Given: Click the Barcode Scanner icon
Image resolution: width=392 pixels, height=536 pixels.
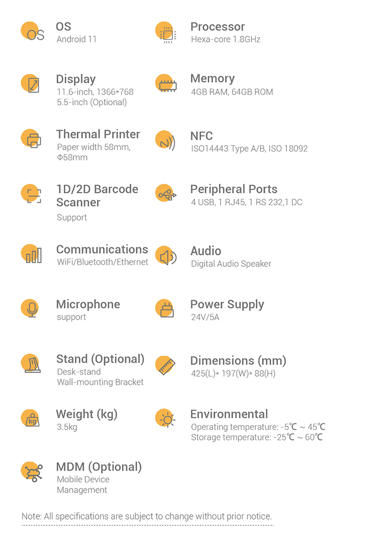Looking at the screenshot, I should (x=31, y=194).
